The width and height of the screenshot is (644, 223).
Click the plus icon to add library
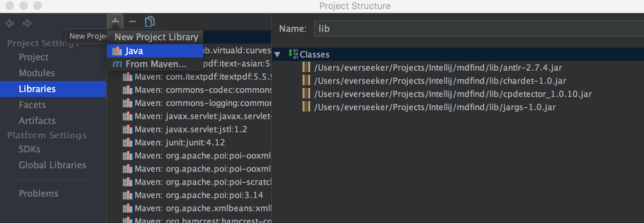point(115,21)
